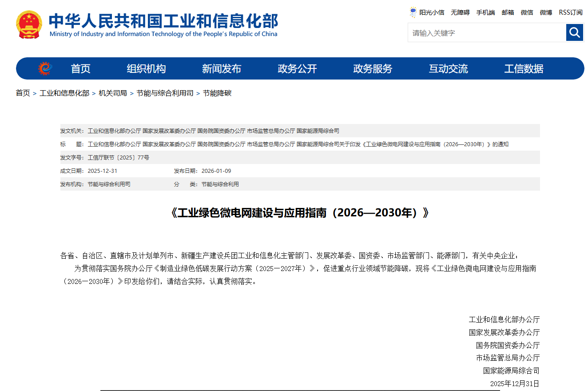Image resolution: width=588 pixels, height=391 pixels.
Task: Open 政务服务 navigation item
Action: (x=373, y=69)
